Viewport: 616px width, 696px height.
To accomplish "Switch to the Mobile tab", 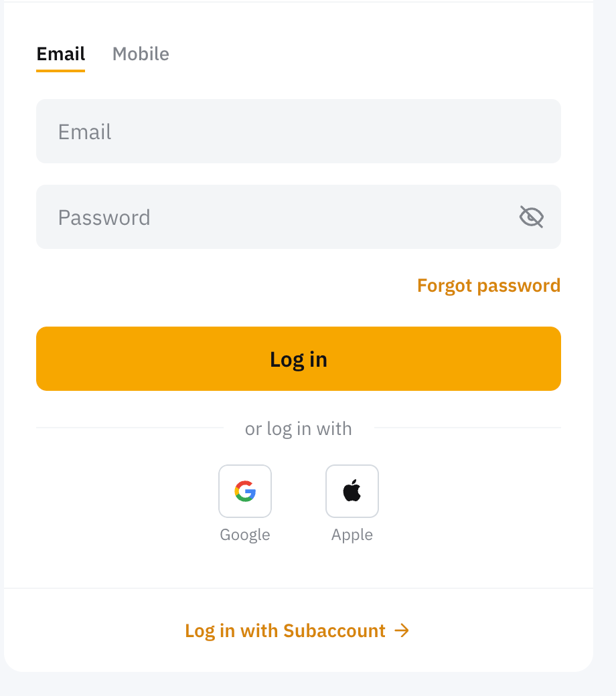I will click(x=141, y=54).
